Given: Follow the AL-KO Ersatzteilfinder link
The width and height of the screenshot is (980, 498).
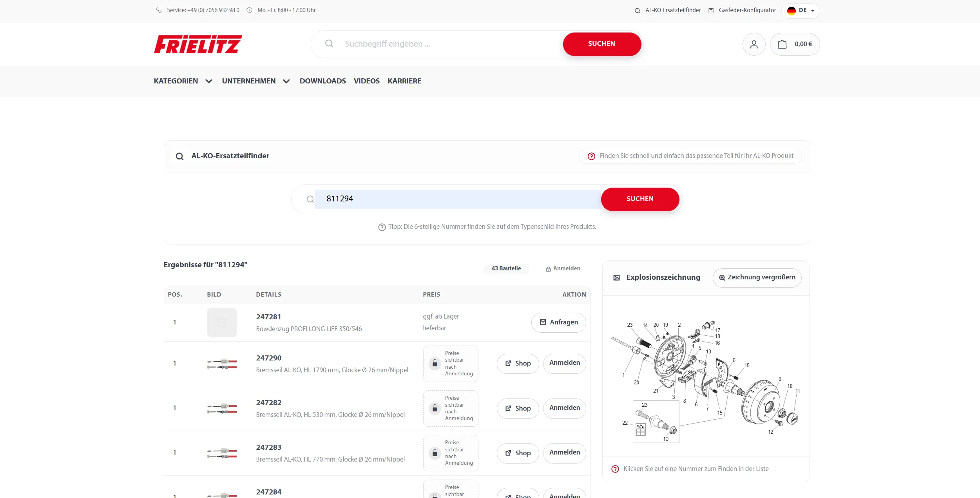Looking at the screenshot, I should pyautogui.click(x=673, y=10).
